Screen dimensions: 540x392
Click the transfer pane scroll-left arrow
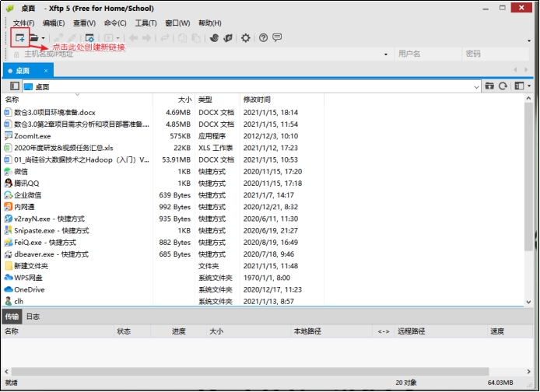point(6,372)
